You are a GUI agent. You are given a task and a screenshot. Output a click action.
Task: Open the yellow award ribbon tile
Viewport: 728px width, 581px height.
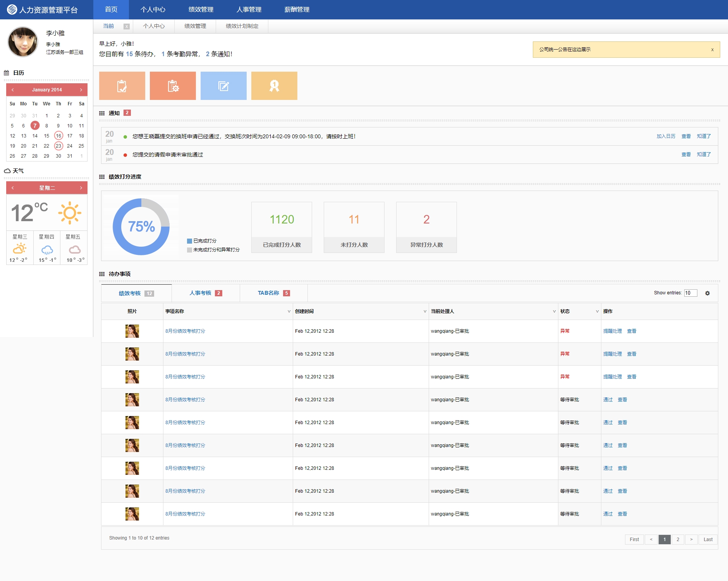(x=274, y=86)
